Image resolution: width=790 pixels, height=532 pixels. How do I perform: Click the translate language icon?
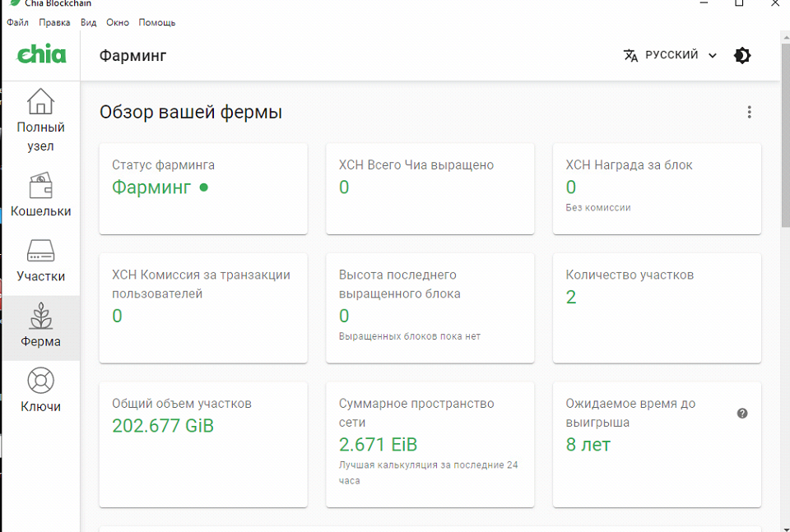pos(631,55)
